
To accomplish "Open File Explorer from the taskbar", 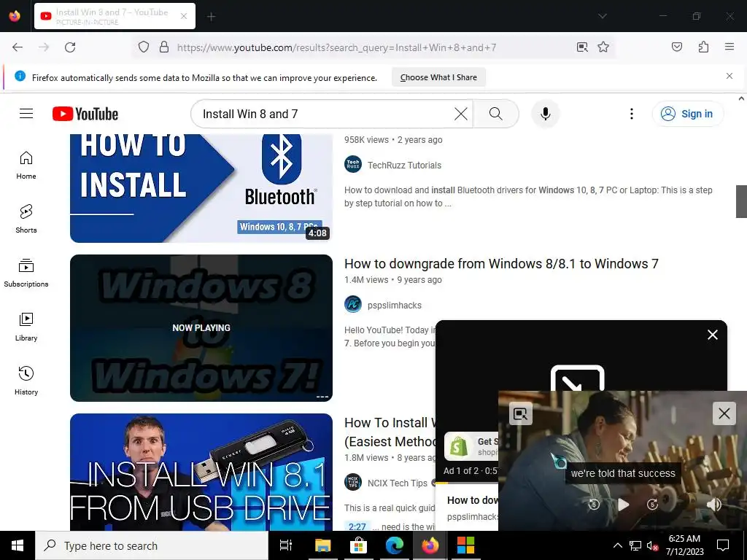I will [322, 545].
